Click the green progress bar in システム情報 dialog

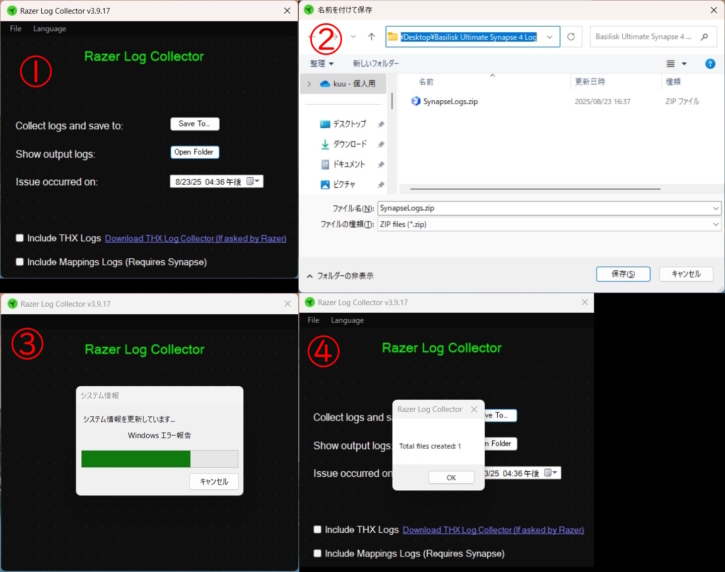[135, 459]
